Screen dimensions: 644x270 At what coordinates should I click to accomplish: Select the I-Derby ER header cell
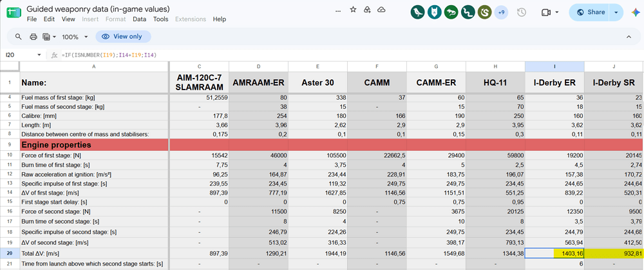[554, 82]
